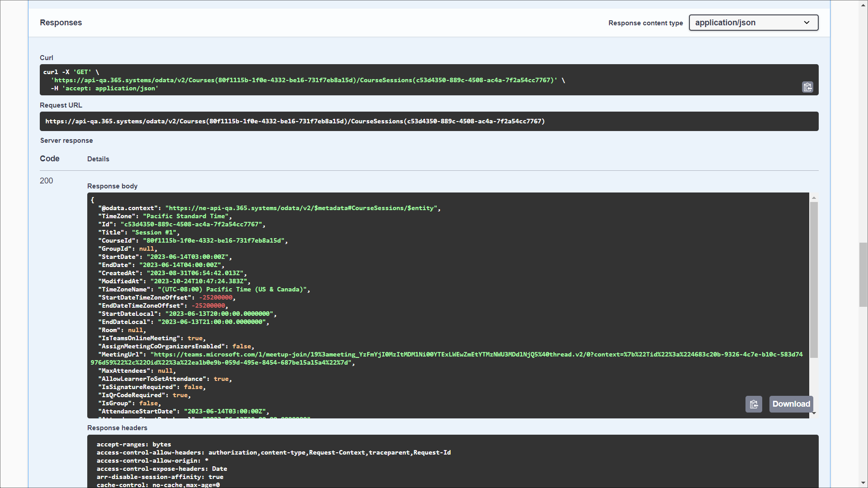Click the page scrollbar down arrow
Viewport: 868px width, 488px height.
(863, 483)
